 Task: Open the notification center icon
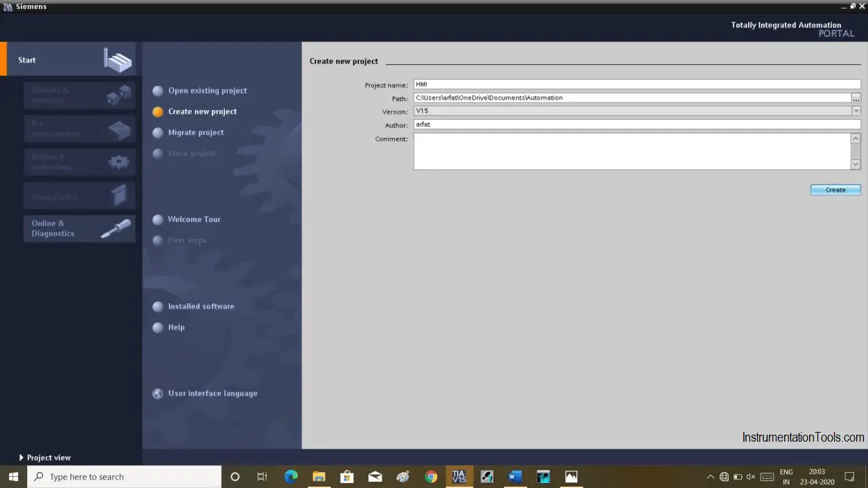[850, 477]
